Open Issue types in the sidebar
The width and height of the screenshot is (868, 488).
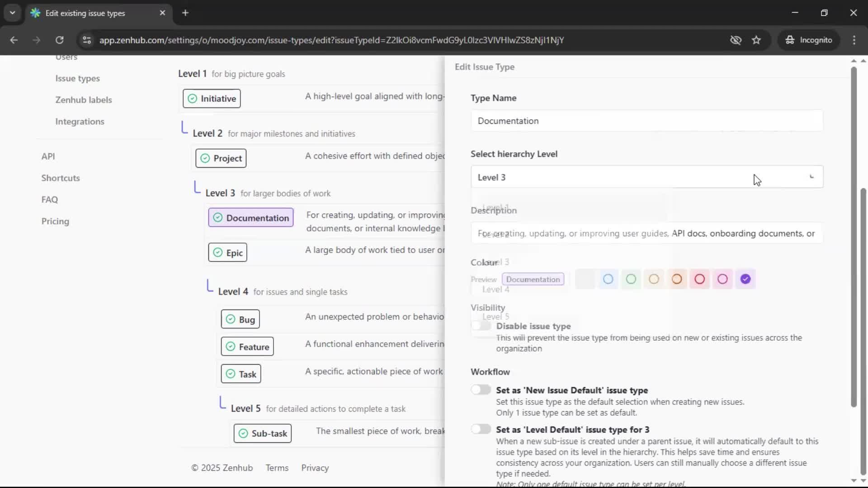[x=77, y=78]
